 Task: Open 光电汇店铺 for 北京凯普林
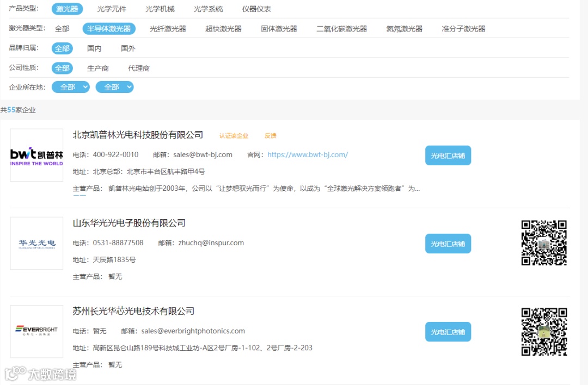point(448,156)
